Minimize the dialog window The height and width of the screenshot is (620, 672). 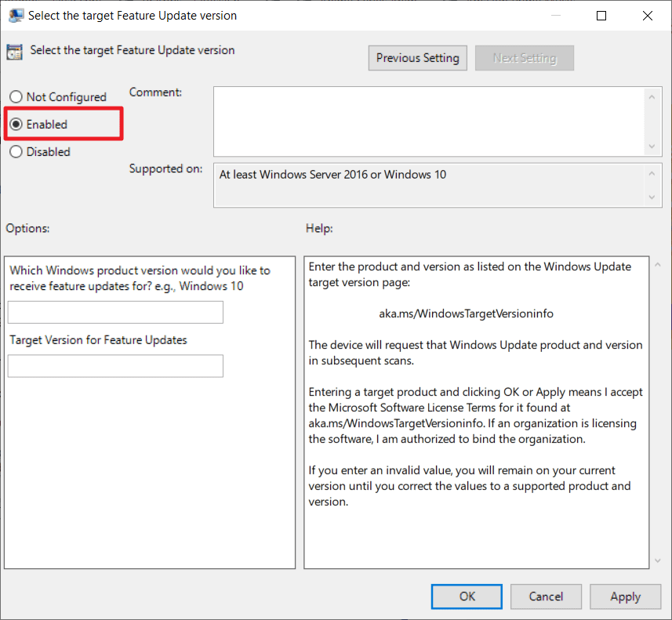click(x=556, y=16)
